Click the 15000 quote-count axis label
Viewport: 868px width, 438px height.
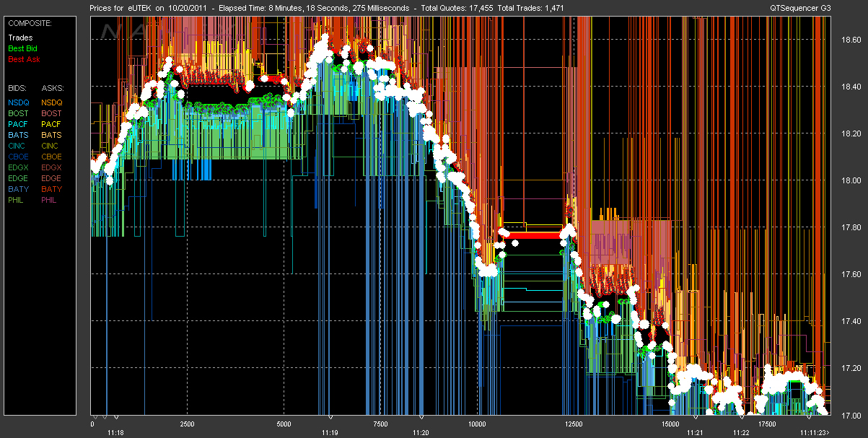point(670,424)
